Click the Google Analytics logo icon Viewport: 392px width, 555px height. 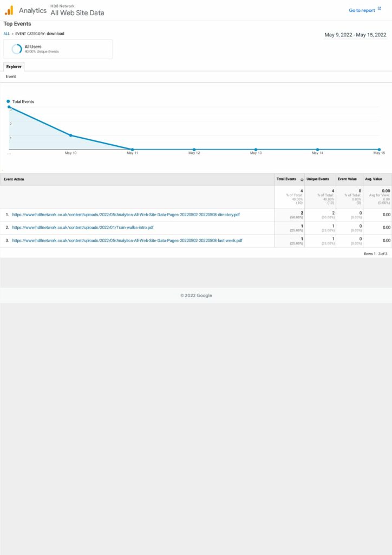click(9, 10)
